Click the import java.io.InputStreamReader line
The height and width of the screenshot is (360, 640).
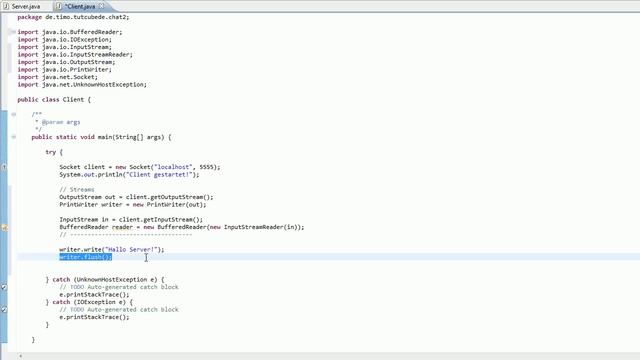[x=75, y=54]
